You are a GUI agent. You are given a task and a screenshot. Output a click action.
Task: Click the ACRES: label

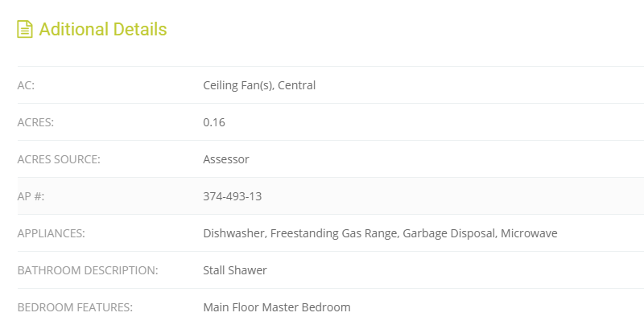click(35, 122)
